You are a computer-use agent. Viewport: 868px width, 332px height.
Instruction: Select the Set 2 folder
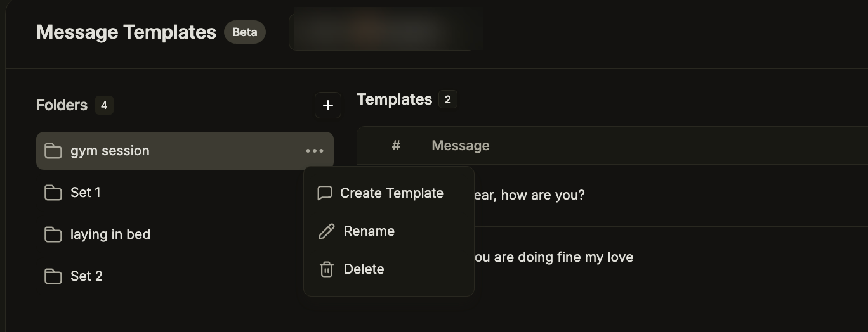click(x=86, y=276)
